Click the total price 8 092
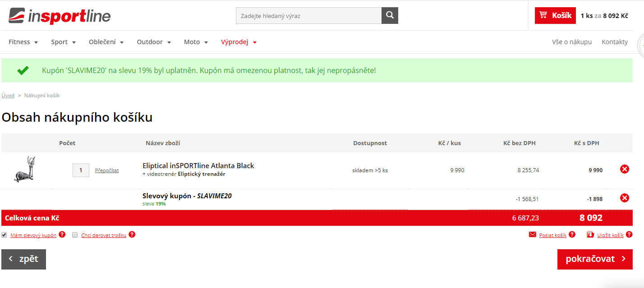This screenshot has width=644, height=288. click(591, 218)
